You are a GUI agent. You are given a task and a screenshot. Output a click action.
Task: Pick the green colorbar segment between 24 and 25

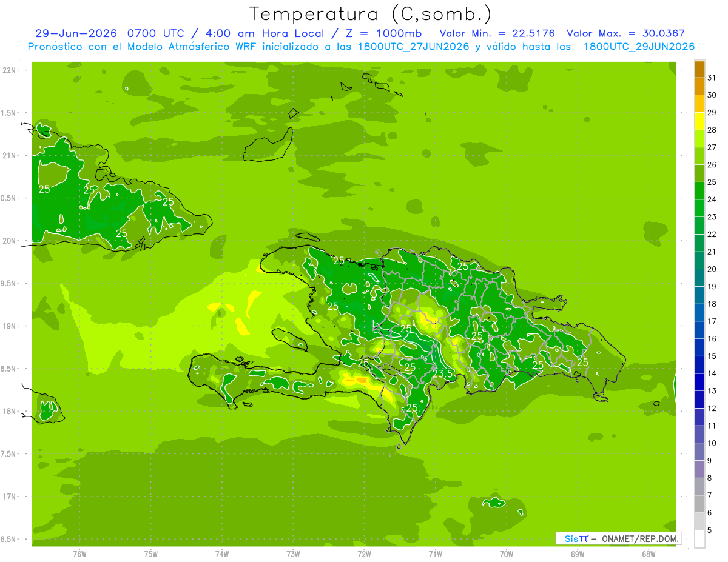coord(699,190)
